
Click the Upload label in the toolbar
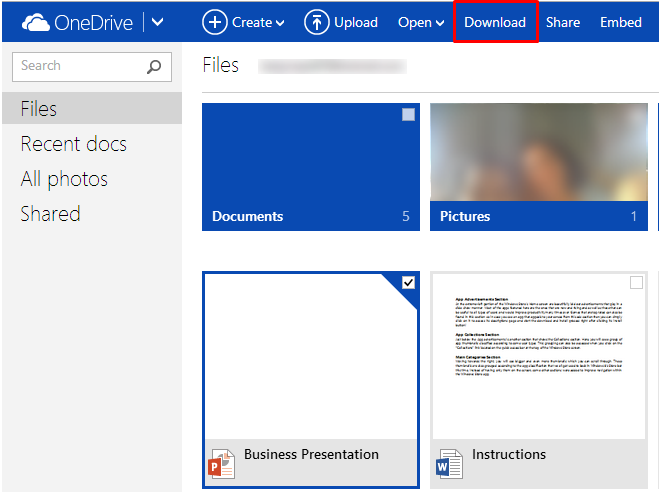tap(356, 22)
